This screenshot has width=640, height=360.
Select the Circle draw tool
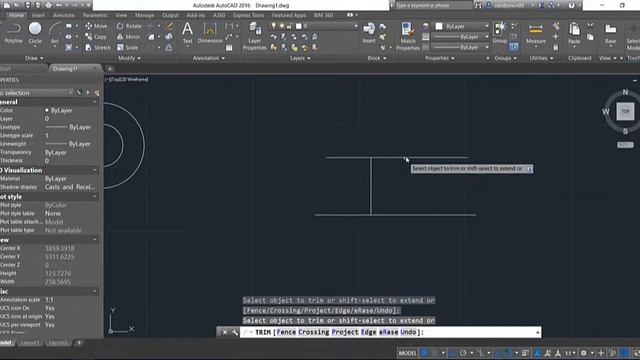pyautogui.click(x=35, y=33)
